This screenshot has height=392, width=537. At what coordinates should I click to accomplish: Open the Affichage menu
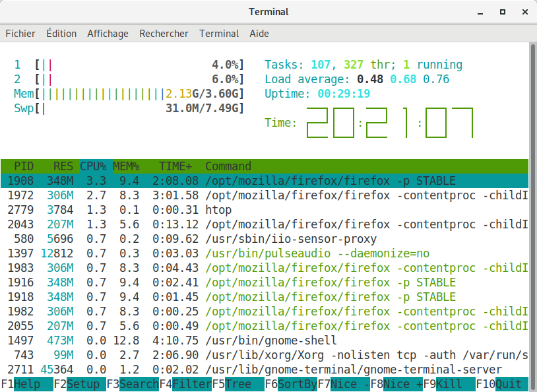coord(108,34)
